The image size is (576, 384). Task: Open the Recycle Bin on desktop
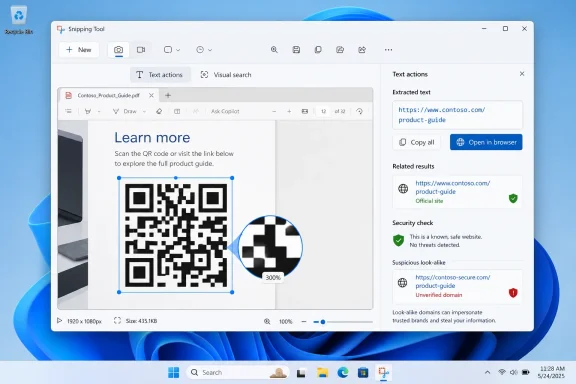[19, 20]
